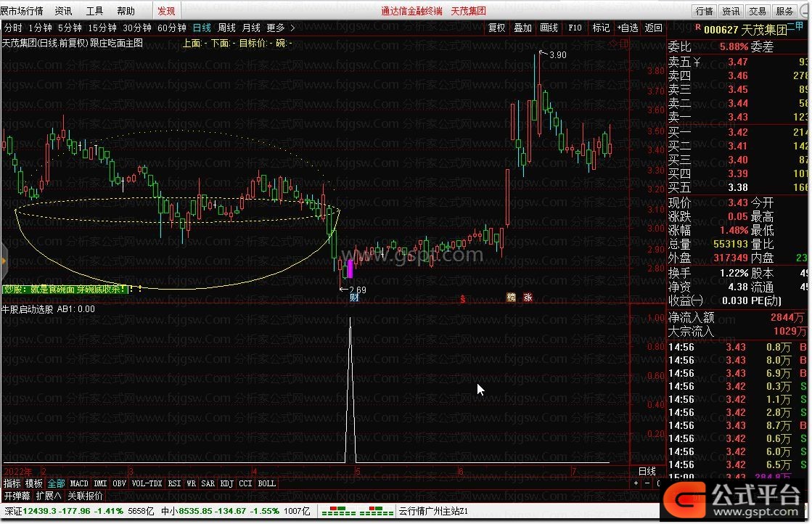The height and width of the screenshot is (524, 812).
Task: Click stock name 000627 天茂集团
Action: point(745,30)
